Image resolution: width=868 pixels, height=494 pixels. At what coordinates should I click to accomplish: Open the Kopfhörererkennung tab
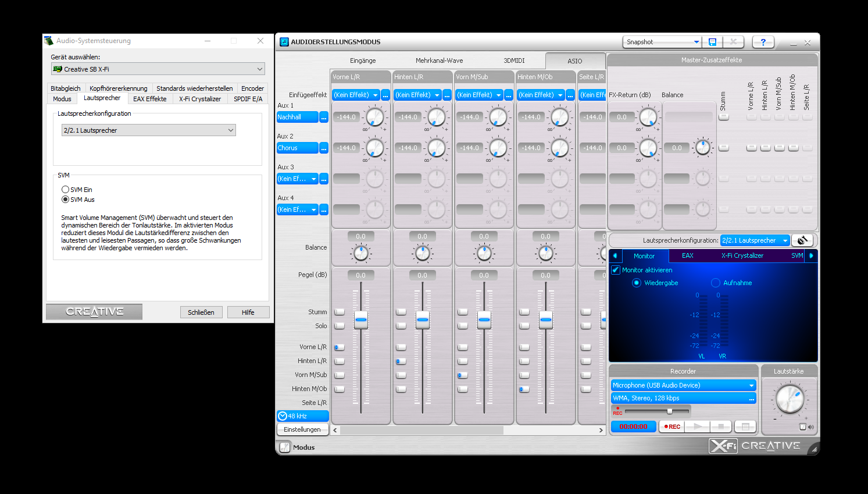pos(119,88)
